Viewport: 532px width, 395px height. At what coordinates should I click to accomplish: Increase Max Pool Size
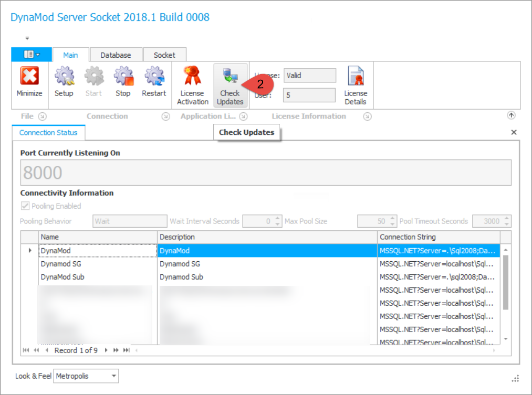click(x=392, y=218)
